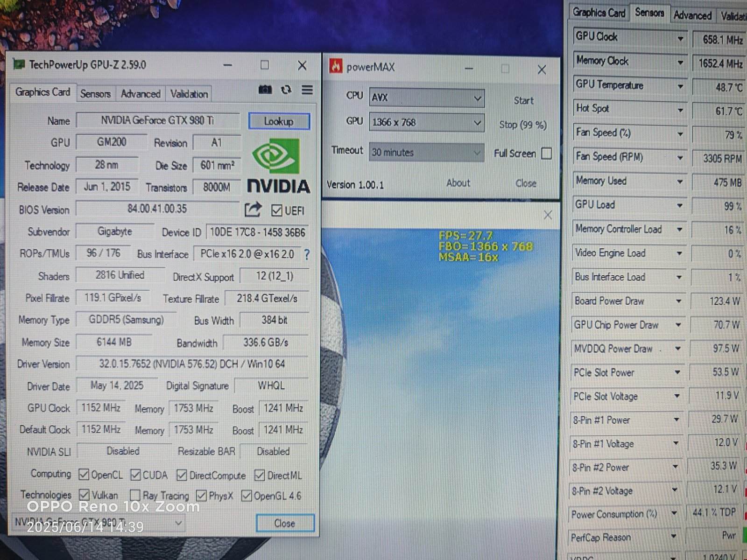Screen dimensions: 747x560
Task: Click the NVIDIA logo in GPU-Z
Action: 278,166
